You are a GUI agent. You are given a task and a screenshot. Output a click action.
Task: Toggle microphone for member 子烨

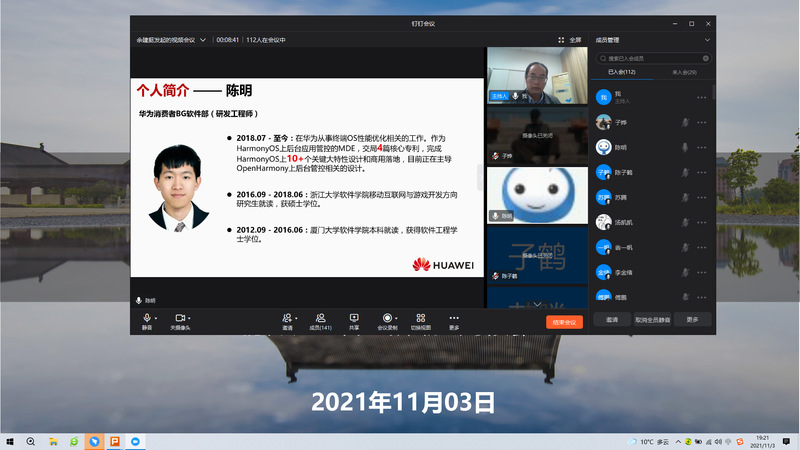click(685, 122)
